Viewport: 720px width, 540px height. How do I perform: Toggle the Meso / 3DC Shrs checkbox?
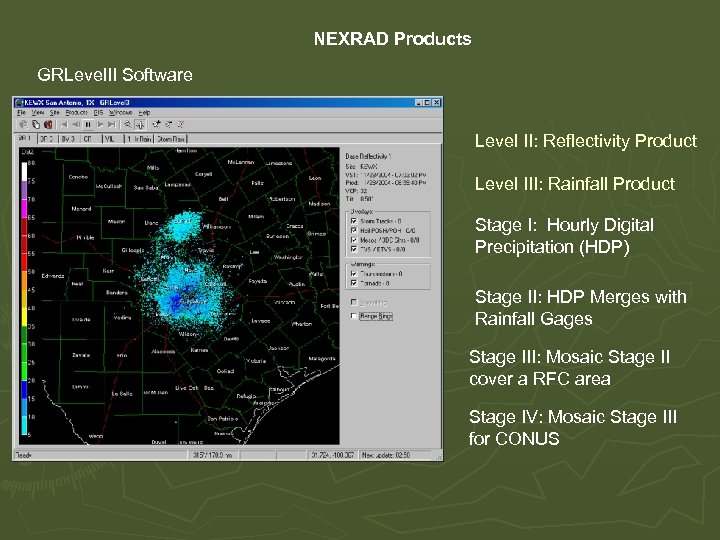coord(354,240)
